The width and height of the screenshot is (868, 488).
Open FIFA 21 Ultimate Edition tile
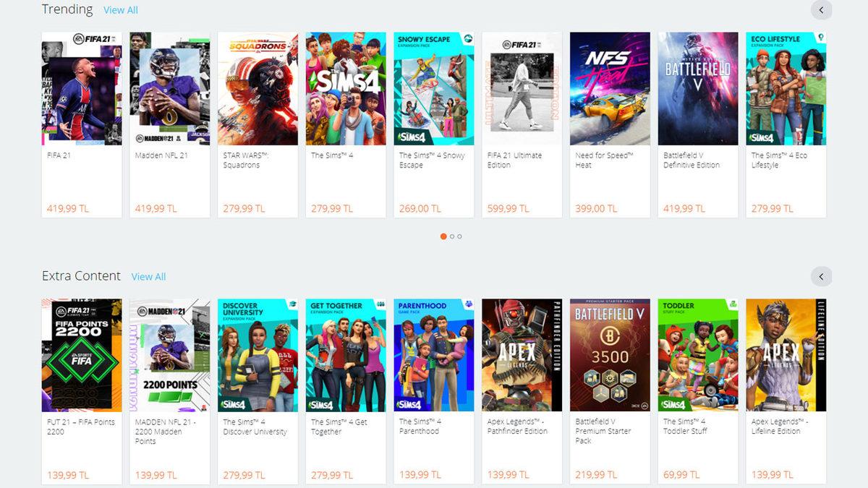pos(522,124)
